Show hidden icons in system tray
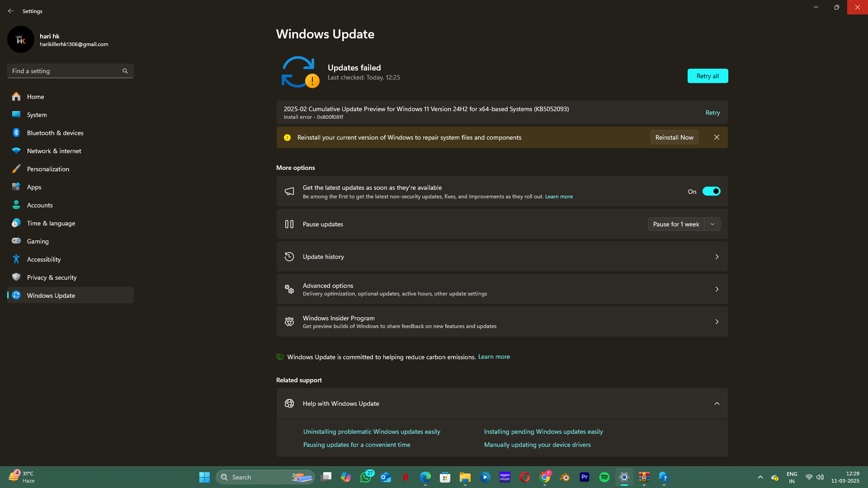The height and width of the screenshot is (488, 868). pyautogui.click(x=760, y=477)
